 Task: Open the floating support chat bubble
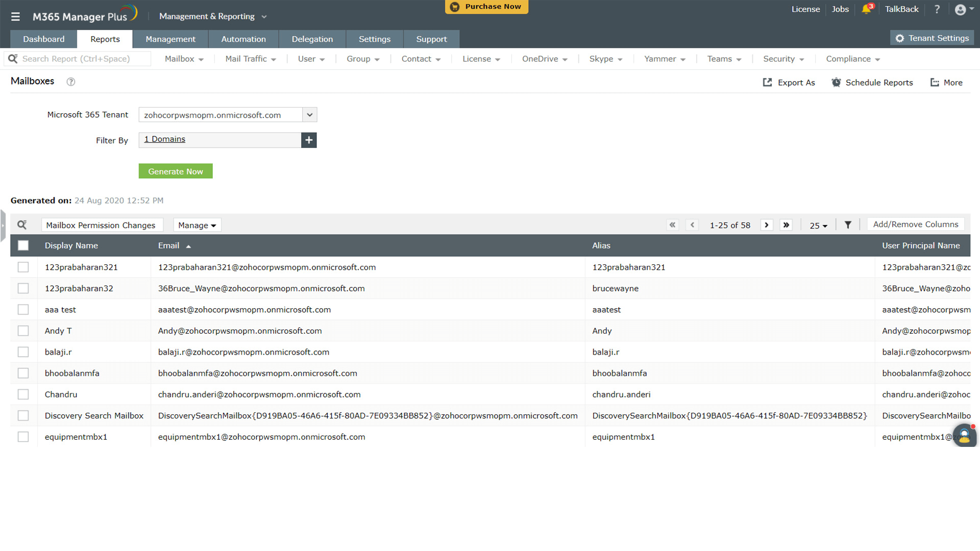pos(964,436)
